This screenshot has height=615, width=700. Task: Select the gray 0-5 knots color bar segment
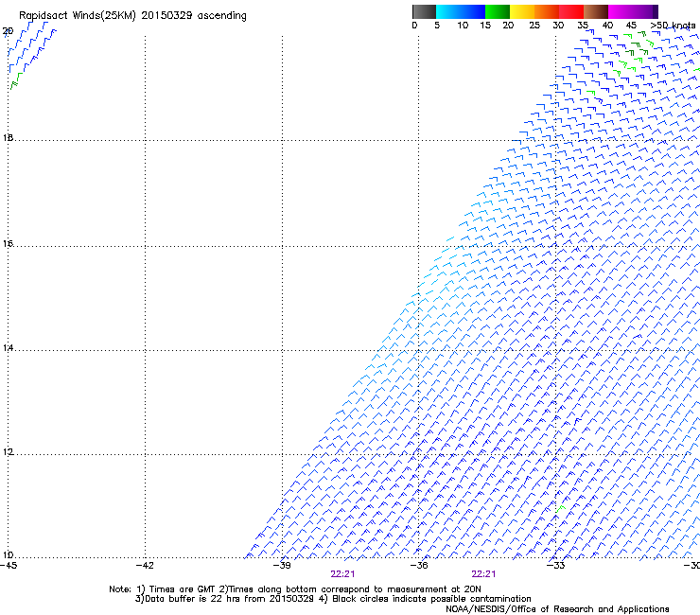coord(424,11)
